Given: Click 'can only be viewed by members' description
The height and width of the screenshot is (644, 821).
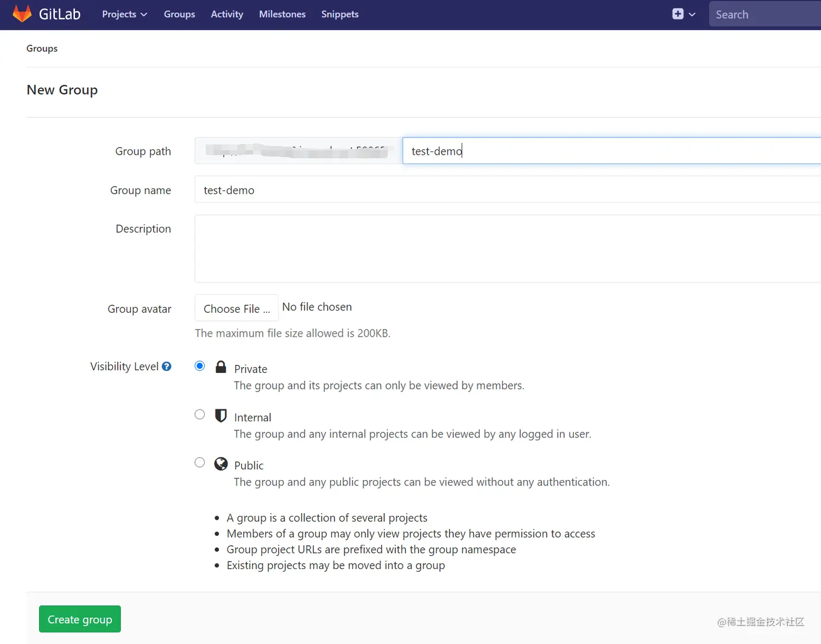Looking at the screenshot, I should point(379,386).
